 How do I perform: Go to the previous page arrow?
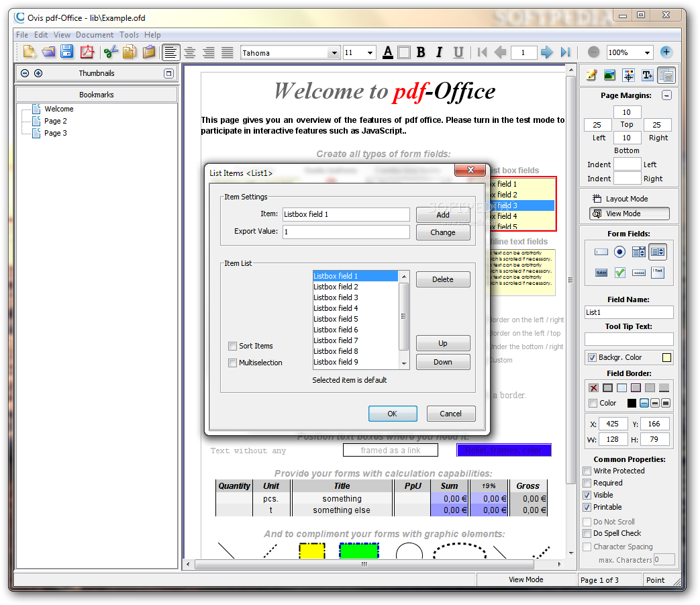(500, 52)
